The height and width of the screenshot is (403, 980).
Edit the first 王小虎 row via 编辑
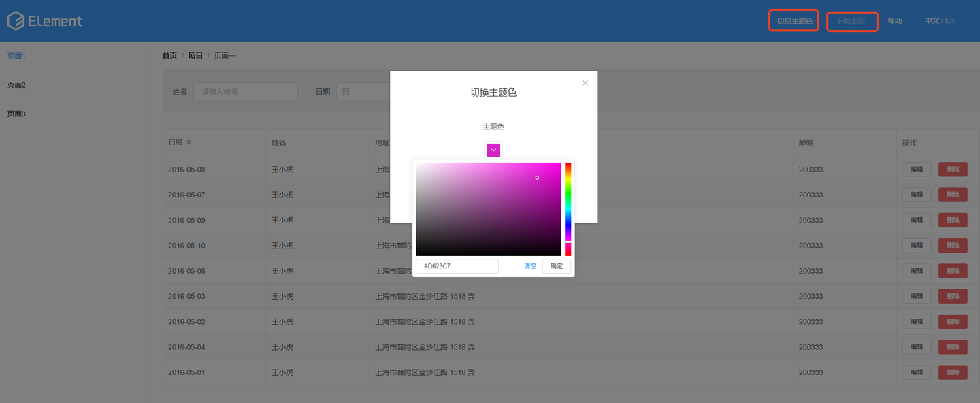pos(916,169)
